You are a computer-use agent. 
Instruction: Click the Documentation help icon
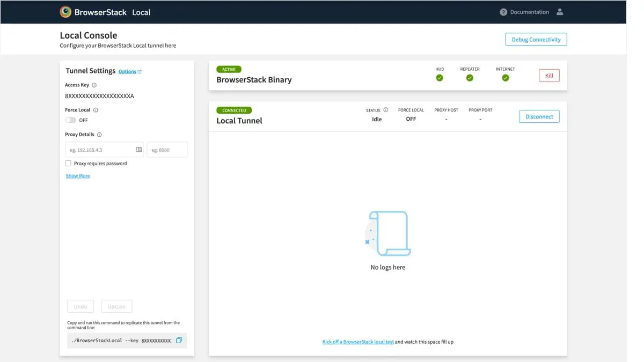503,12
